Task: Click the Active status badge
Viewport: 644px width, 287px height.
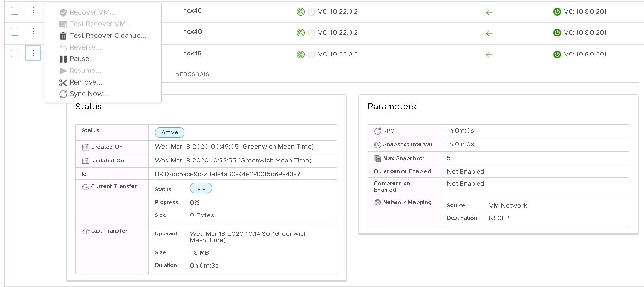Action: click(x=169, y=132)
